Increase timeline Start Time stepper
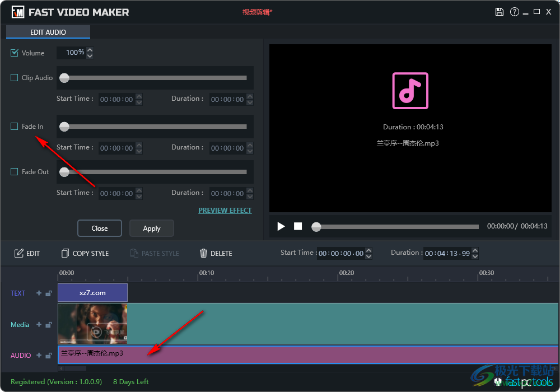This screenshot has height=392, width=560. point(369,250)
